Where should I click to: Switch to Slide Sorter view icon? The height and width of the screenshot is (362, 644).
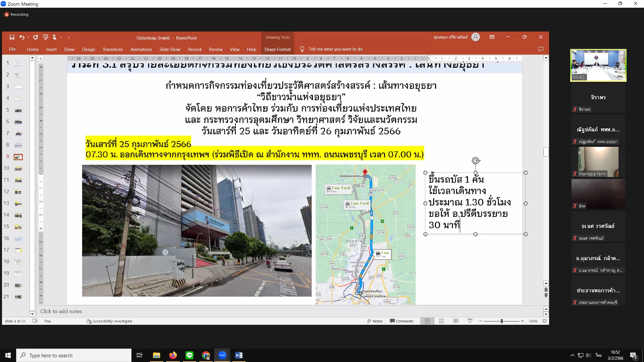point(441,321)
